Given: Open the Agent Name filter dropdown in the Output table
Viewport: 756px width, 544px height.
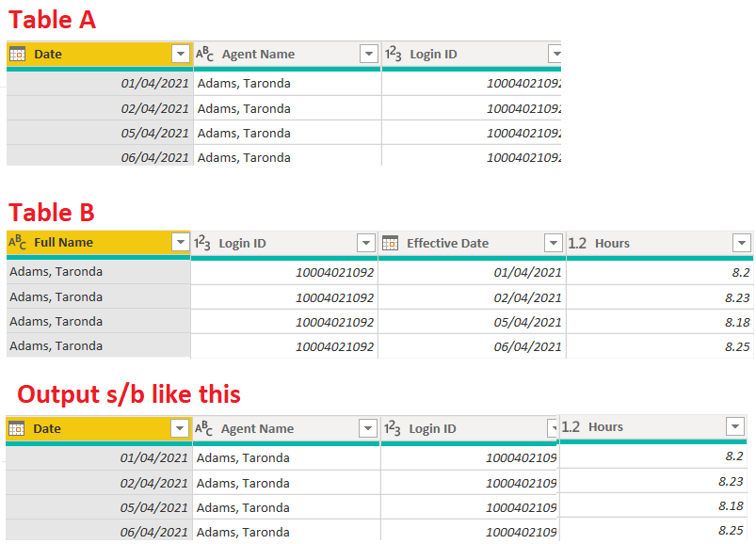Looking at the screenshot, I should click(368, 428).
